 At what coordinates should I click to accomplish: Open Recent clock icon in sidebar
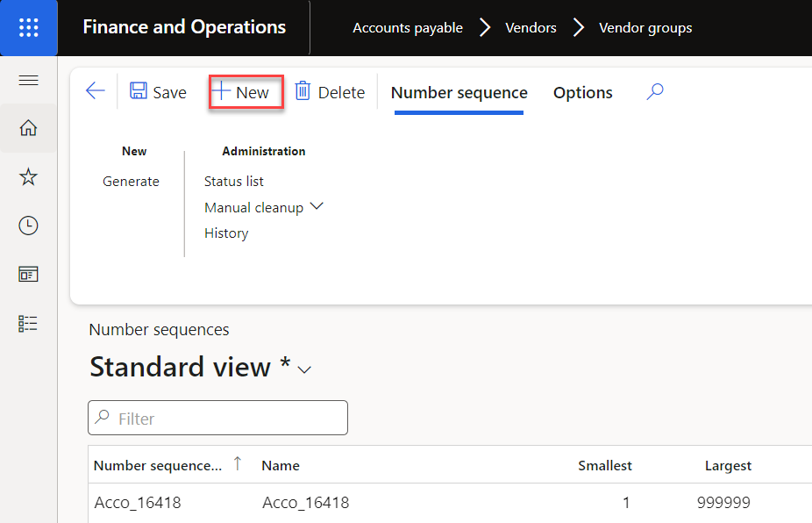pos(28,226)
